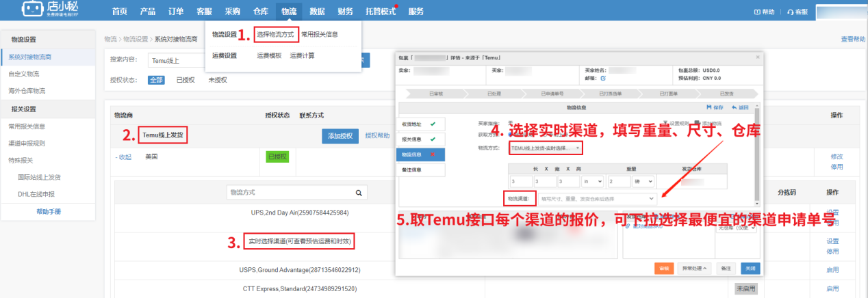868x298 pixels.
Task: Open the 物流 top menu
Action: coord(289,12)
